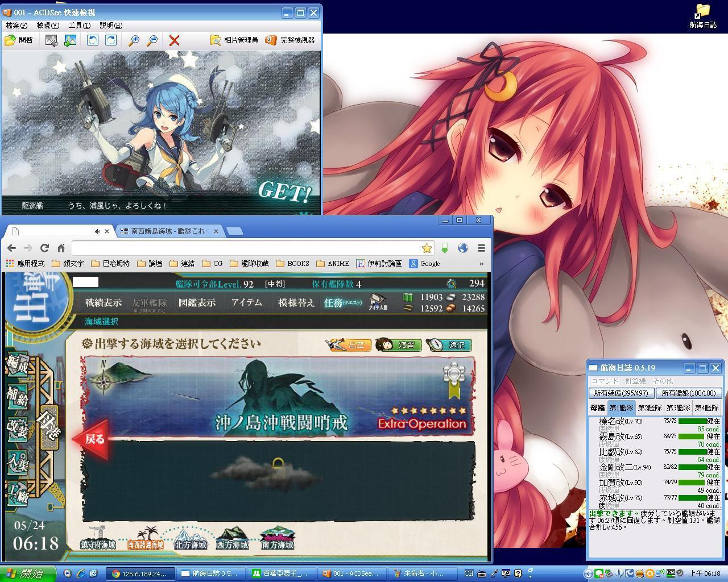This screenshot has width=728, height=582.
Task: Click the green download extension icon in Chrome
Action: [x=445, y=248]
